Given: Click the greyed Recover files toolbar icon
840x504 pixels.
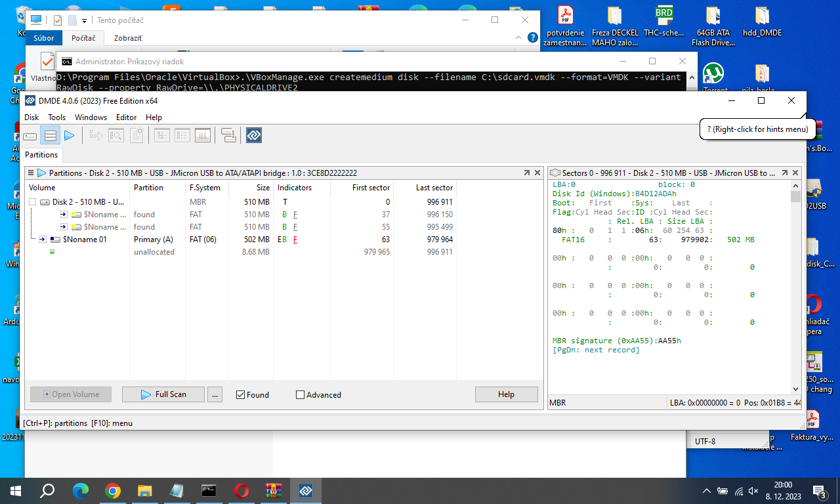Looking at the screenshot, I should point(96,136).
